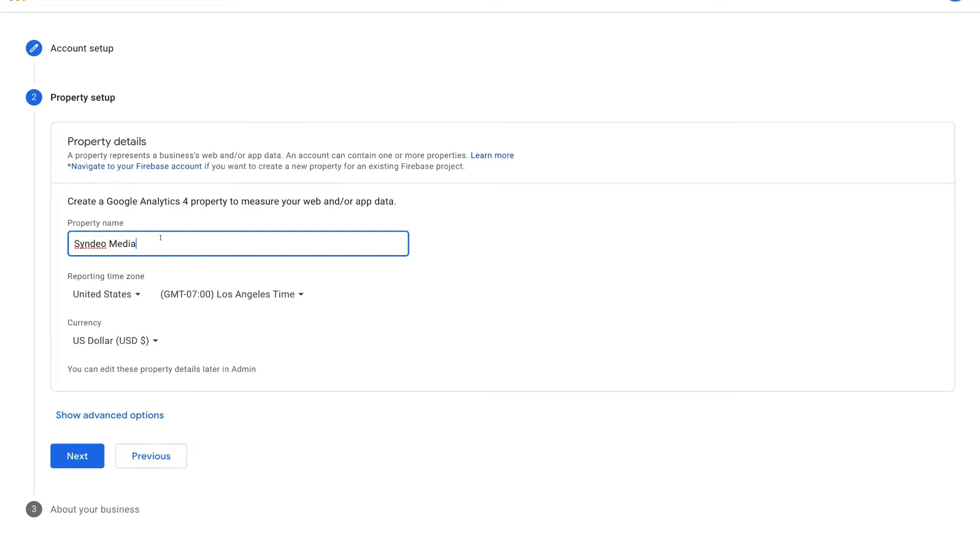This screenshot has height=551, width=980.
Task: Click into the Property name input field
Action: (x=238, y=243)
